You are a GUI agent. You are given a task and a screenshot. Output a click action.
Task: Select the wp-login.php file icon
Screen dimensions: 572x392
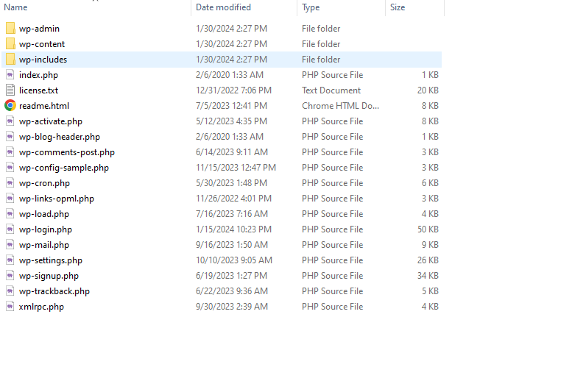click(10, 229)
